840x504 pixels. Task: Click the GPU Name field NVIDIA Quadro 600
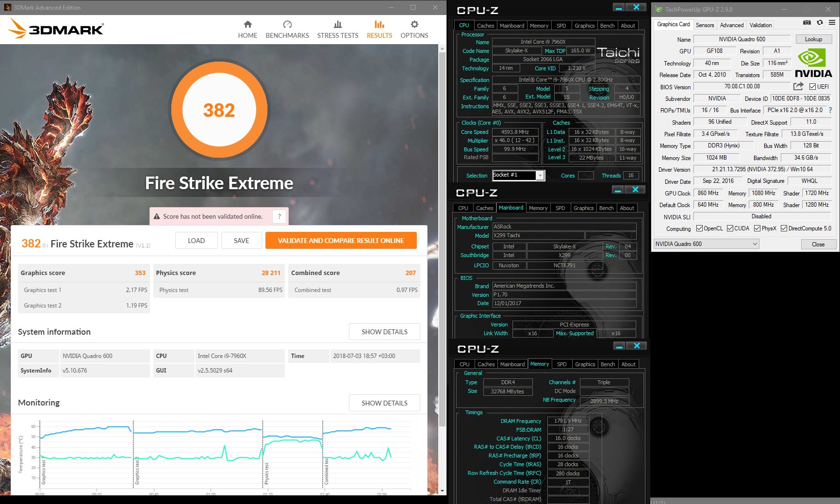742,39
